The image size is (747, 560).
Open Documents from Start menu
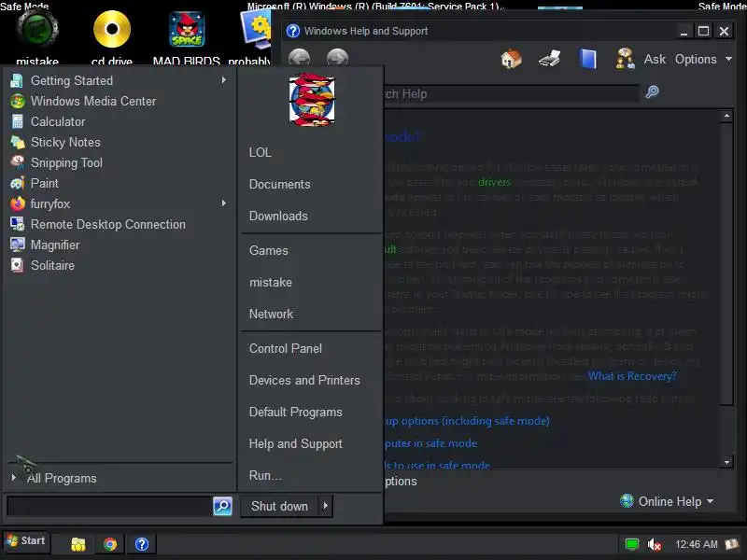(279, 184)
